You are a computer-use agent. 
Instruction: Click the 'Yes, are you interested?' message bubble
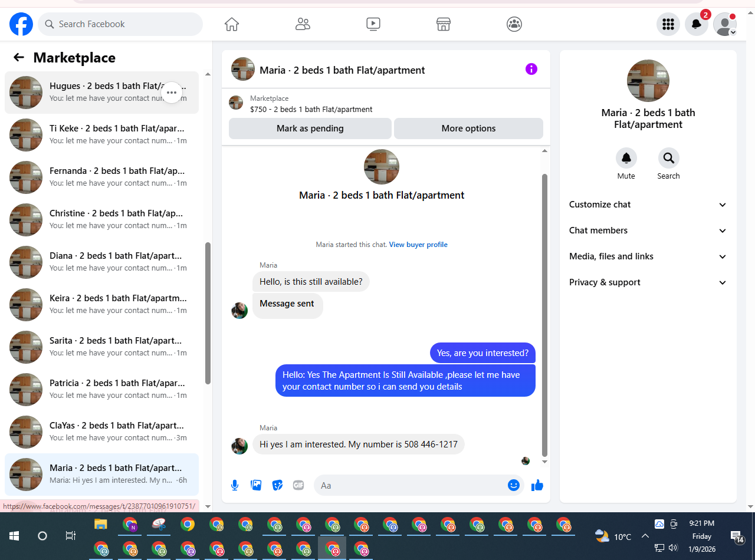click(482, 353)
